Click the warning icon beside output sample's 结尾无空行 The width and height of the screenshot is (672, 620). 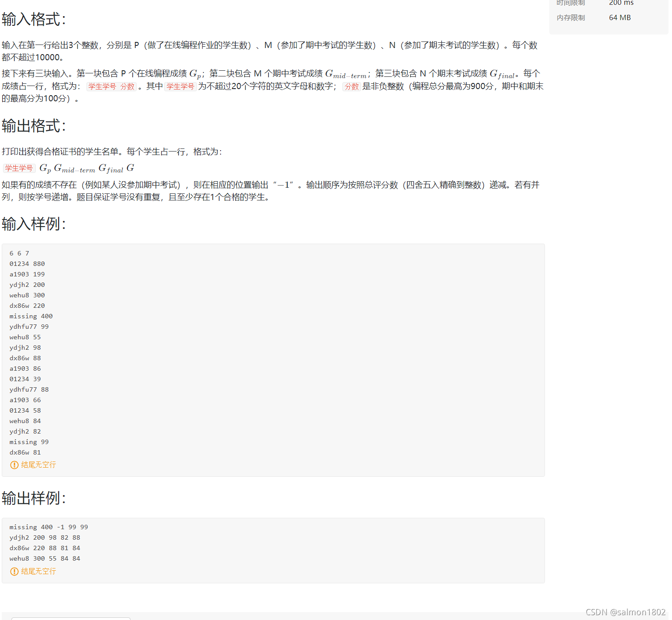[x=14, y=572]
